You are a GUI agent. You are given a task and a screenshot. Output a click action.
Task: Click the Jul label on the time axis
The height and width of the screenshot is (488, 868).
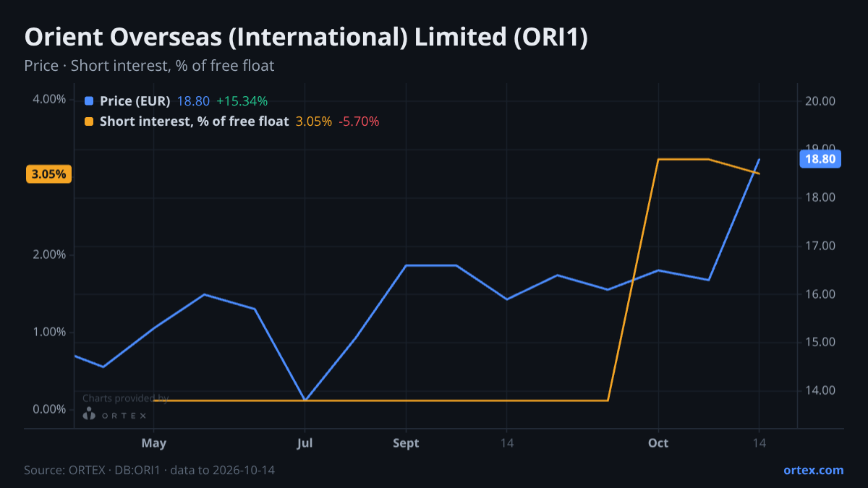tap(305, 443)
